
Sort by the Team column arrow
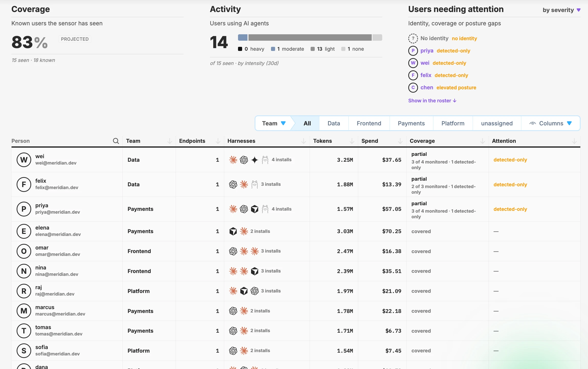pyautogui.click(x=169, y=141)
